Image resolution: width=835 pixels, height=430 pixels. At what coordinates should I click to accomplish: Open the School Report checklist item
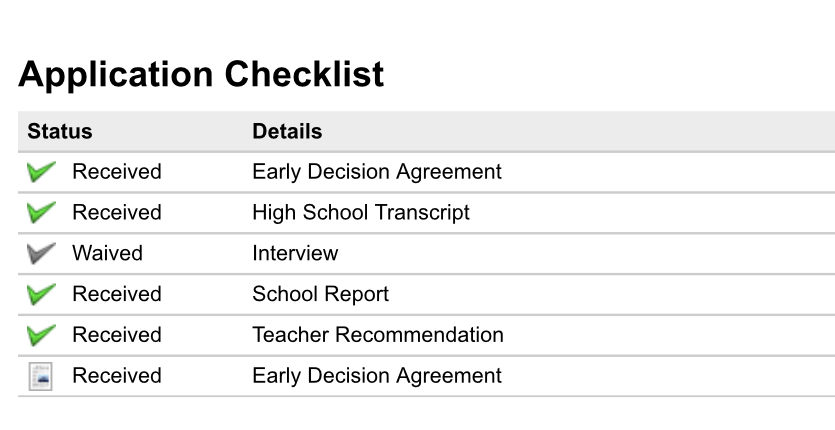(321, 294)
